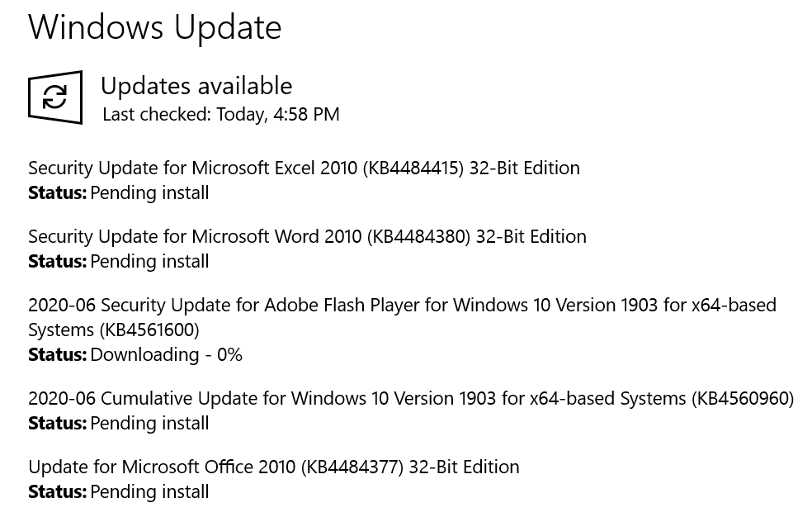Click "Pending install" under the Cumulative Update

[x=149, y=423]
